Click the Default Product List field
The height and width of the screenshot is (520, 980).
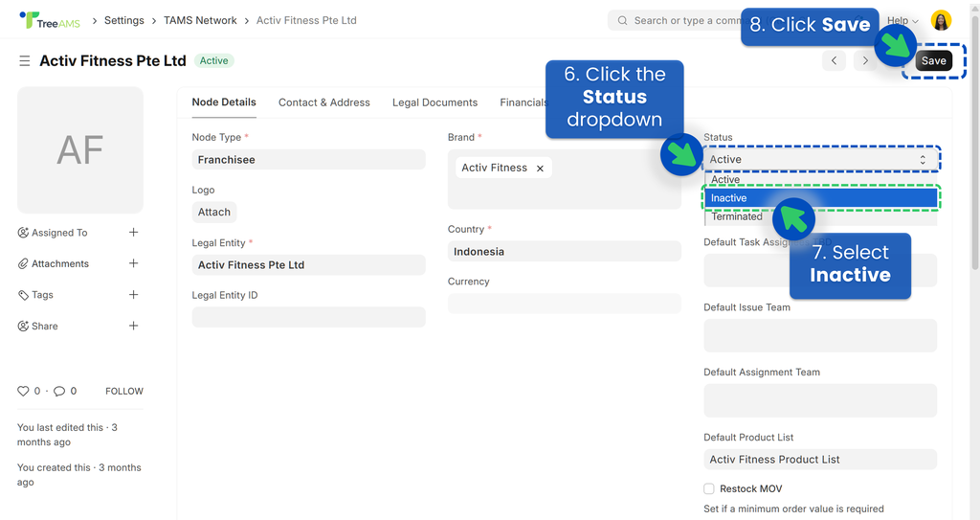tap(820, 460)
